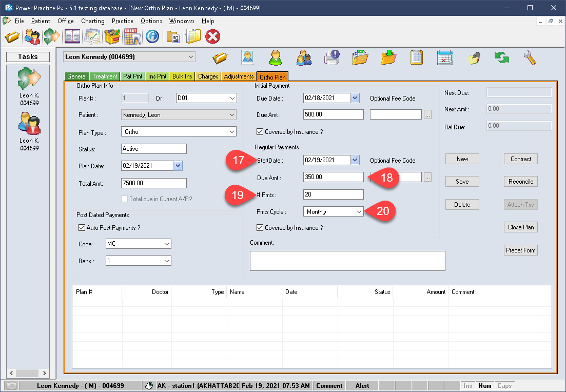The height and width of the screenshot is (392, 566).
Task: Click the Reconcile button
Action: coord(520,182)
